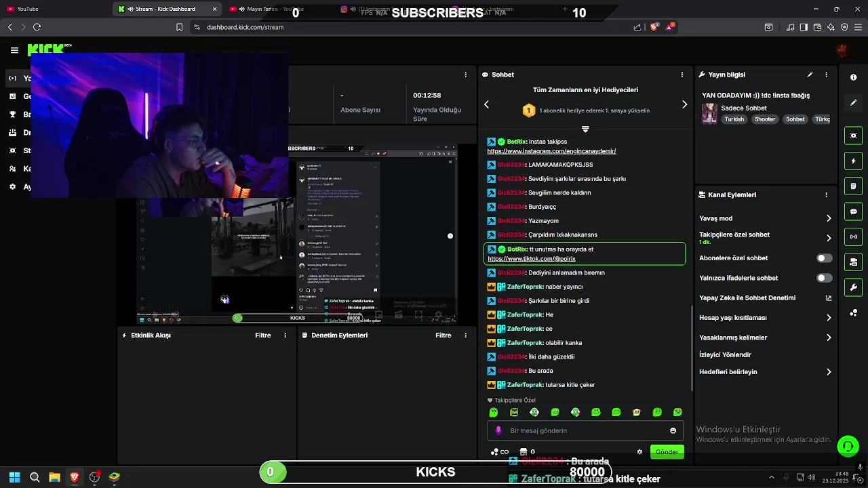Screen dimensions: 868x488
Task: Click the share page icon in address bar
Action: [637, 27]
